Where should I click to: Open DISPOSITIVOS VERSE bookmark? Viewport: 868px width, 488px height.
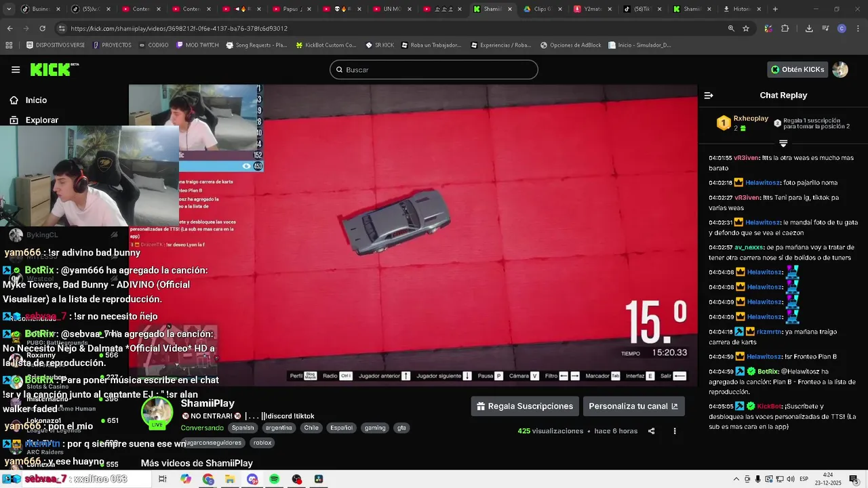pos(56,45)
